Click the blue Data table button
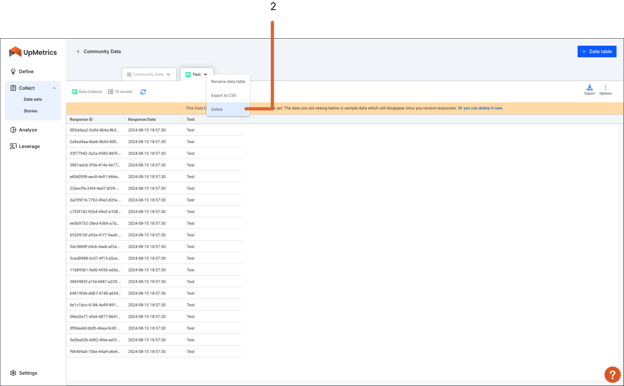The height and width of the screenshot is (386, 624). (597, 51)
